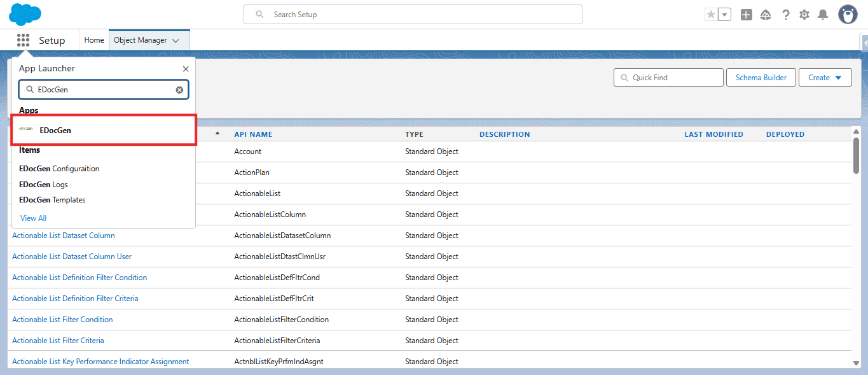Expand the Object Manager tab chevron
The image size is (868, 375).
[x=176, y=41]
